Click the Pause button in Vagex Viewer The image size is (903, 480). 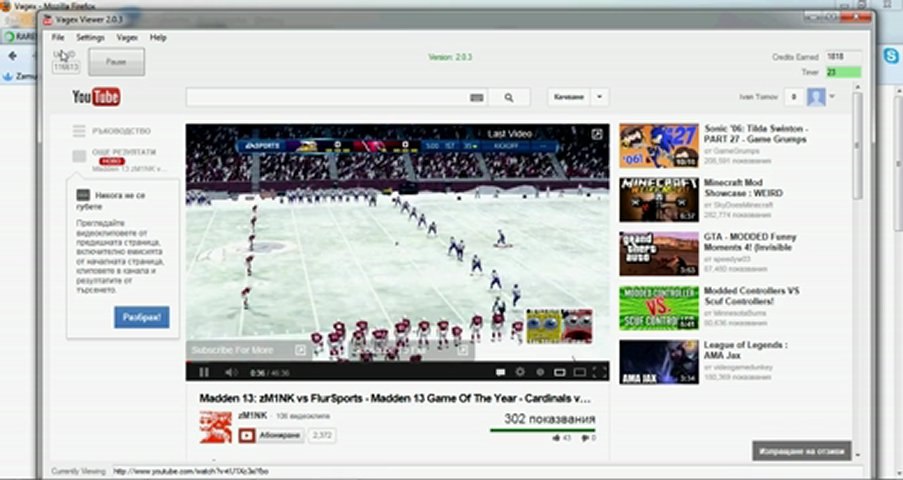coord(116,62)
